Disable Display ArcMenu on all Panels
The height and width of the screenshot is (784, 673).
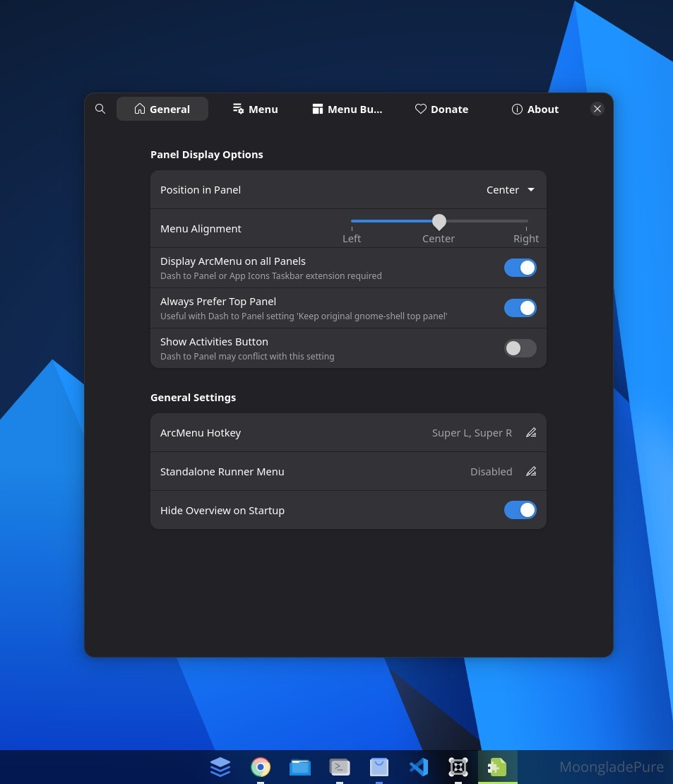point(520,268)
